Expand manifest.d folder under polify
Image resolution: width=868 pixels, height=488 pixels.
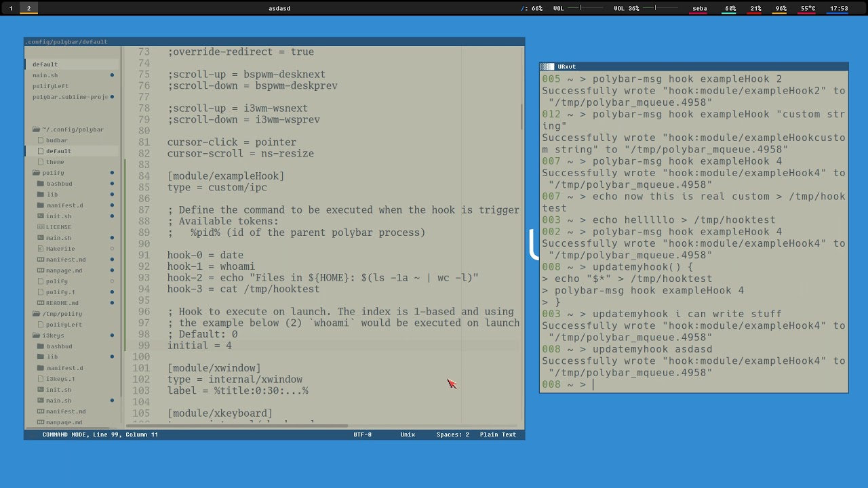pos(65,205)
